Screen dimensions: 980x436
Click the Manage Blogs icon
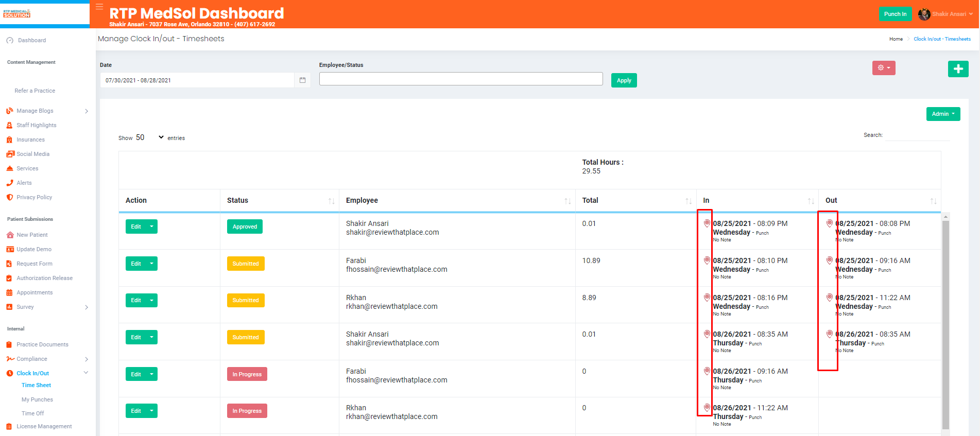pos(10,111)
